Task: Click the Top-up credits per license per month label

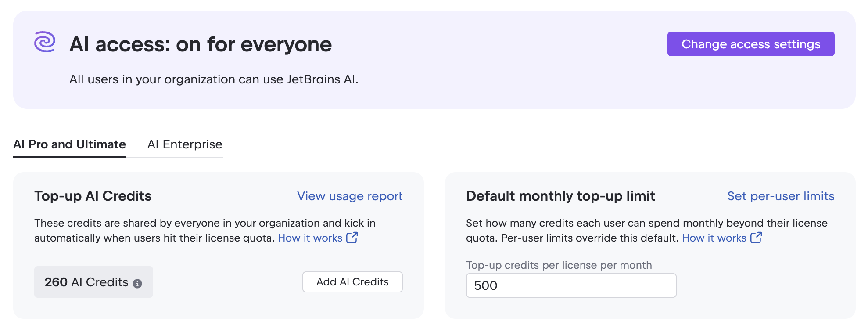Action: pos(559,265)
